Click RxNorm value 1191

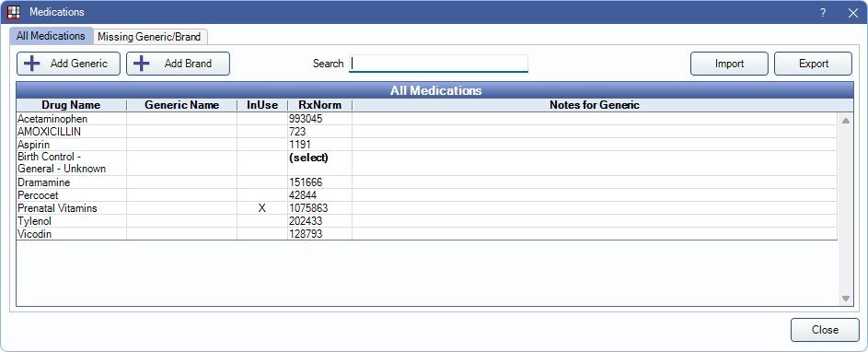[x=299, y=144]
